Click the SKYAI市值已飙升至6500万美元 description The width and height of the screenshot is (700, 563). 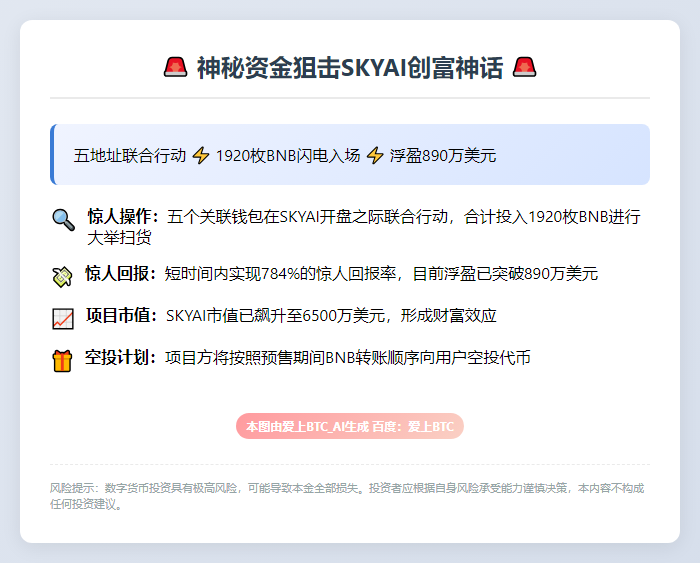(331, 316)
